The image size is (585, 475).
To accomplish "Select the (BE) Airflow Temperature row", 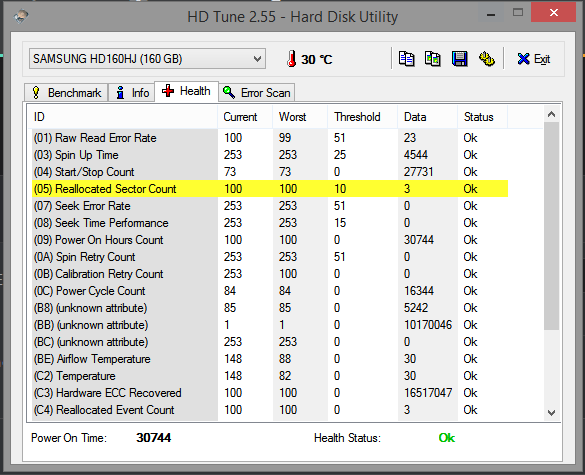I will [270, 359].
